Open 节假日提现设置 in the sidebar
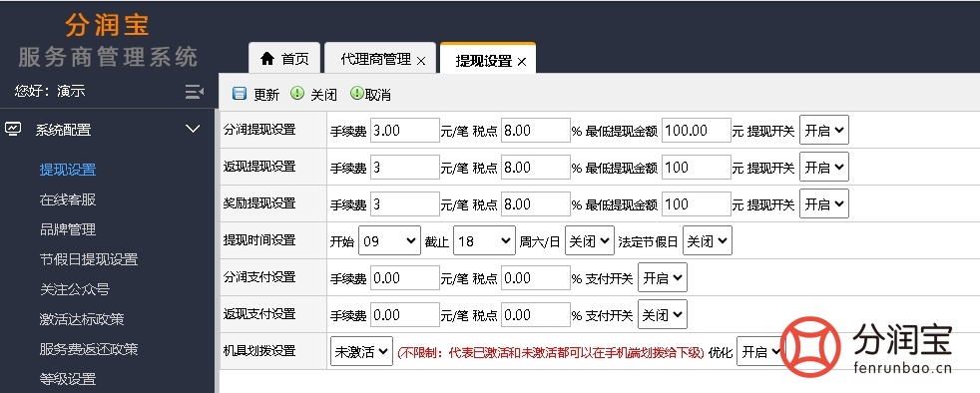 [89, 259]
